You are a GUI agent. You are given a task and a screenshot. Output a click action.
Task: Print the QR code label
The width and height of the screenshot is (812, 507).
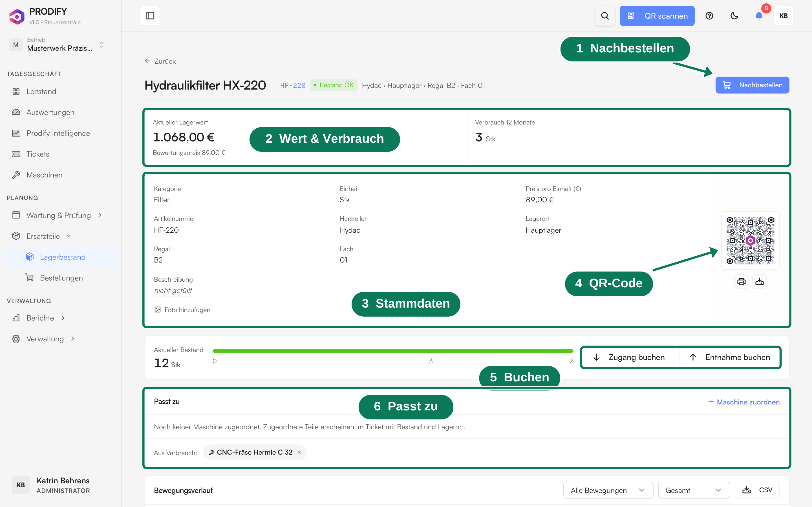tap(741, 282)
